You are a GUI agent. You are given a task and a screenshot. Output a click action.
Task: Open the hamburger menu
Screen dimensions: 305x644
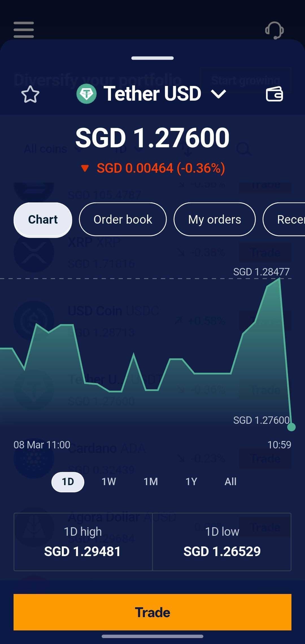pos(24,30)
